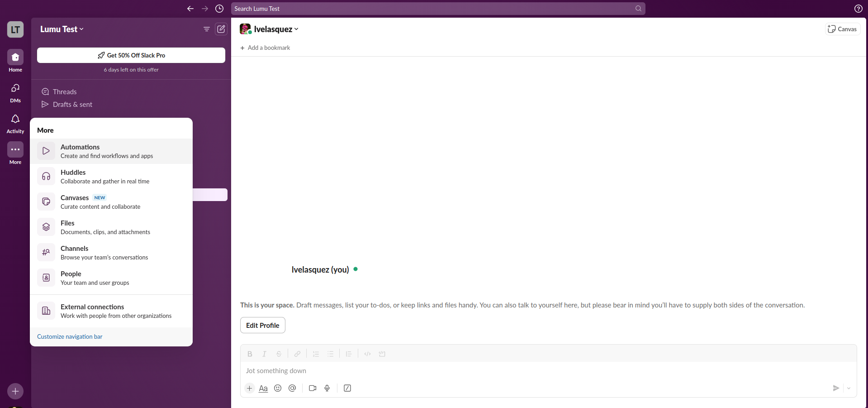Click the emoji picker icon

click(x=278, y=388)
